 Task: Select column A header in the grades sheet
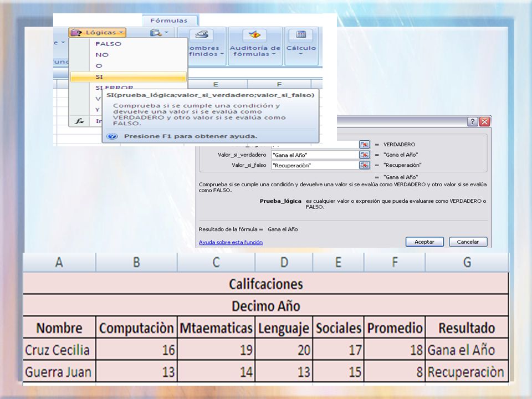[x=59, y=262]
